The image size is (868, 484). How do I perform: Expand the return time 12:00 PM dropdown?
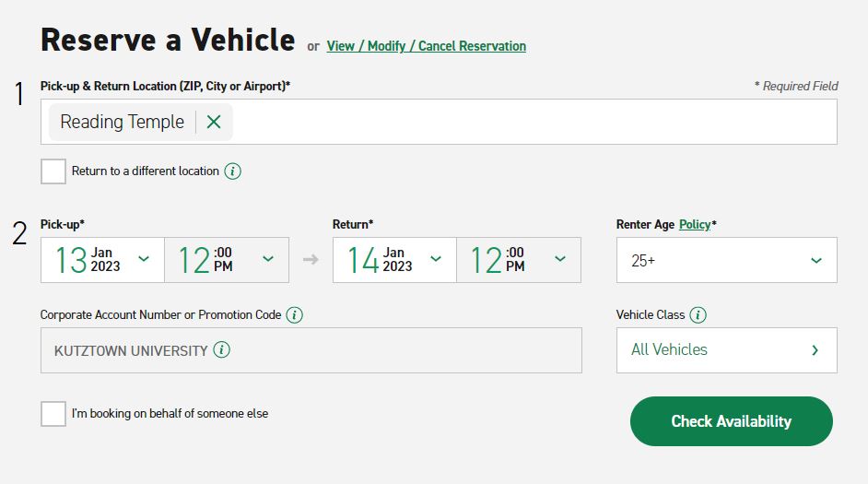point(519,260)
